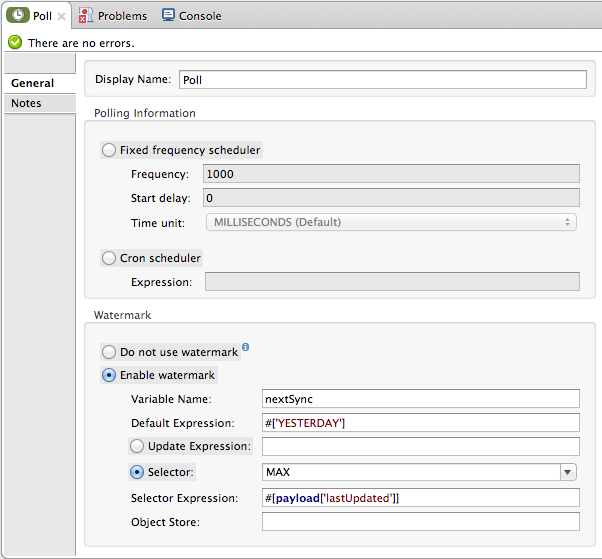Select Fixed frequency scheduler option

coord(109,150)
